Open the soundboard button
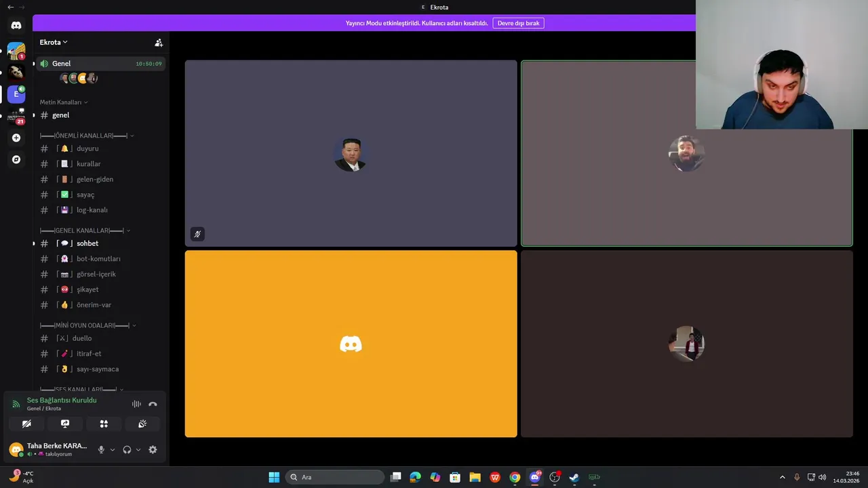Viewport: 868px width, 488px height. [x=142, y=424]
